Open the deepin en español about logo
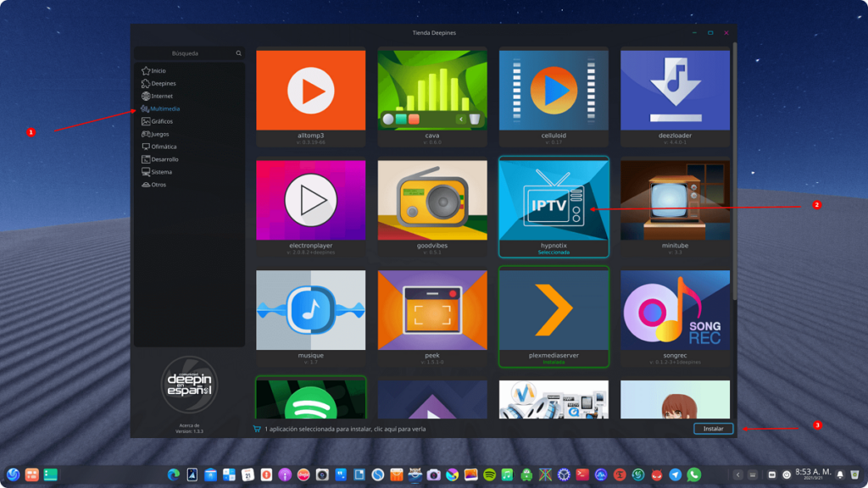Viewport: 868px width, 488px height. coord(189,385)
